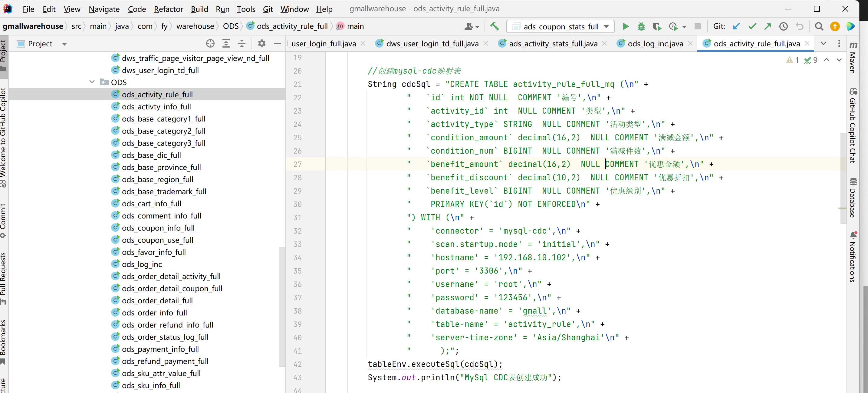Click Git update project arrow icon

[736, 26]
